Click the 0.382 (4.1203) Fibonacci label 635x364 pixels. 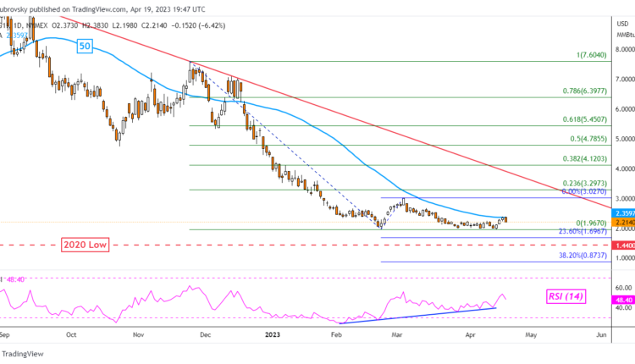[x=582, y=159]
